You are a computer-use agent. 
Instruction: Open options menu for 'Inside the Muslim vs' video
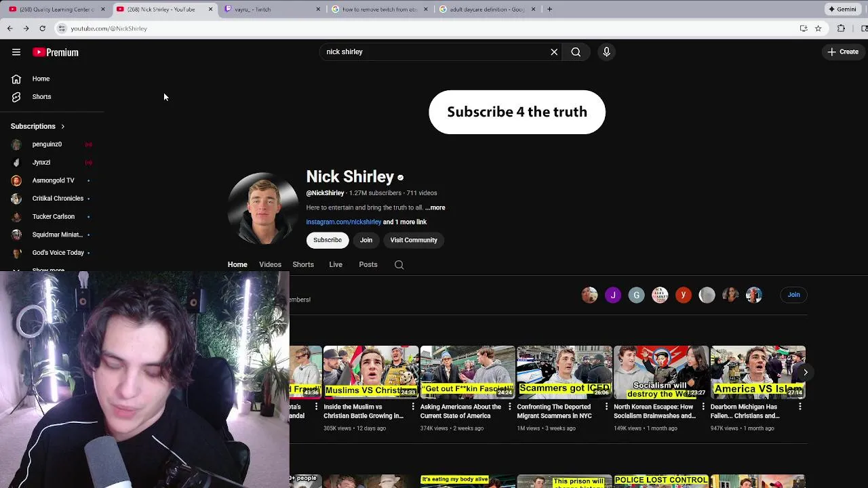point(413,407)
